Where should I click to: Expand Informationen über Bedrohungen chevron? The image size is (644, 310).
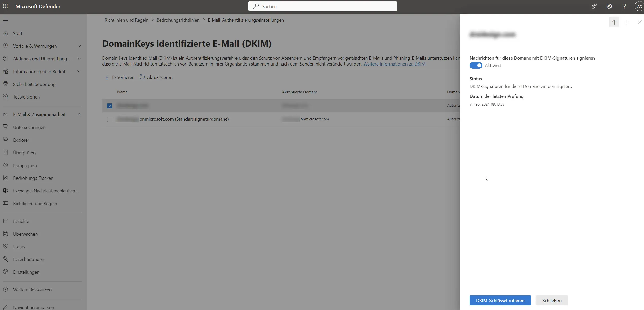click(x=79, y=71)
